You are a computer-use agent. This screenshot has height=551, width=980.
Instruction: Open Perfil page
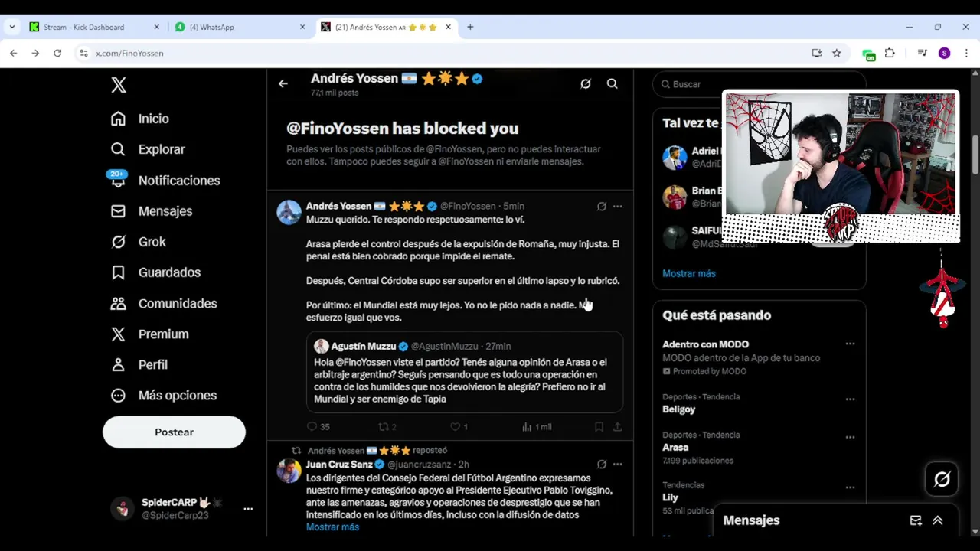(x=139, y=364)
